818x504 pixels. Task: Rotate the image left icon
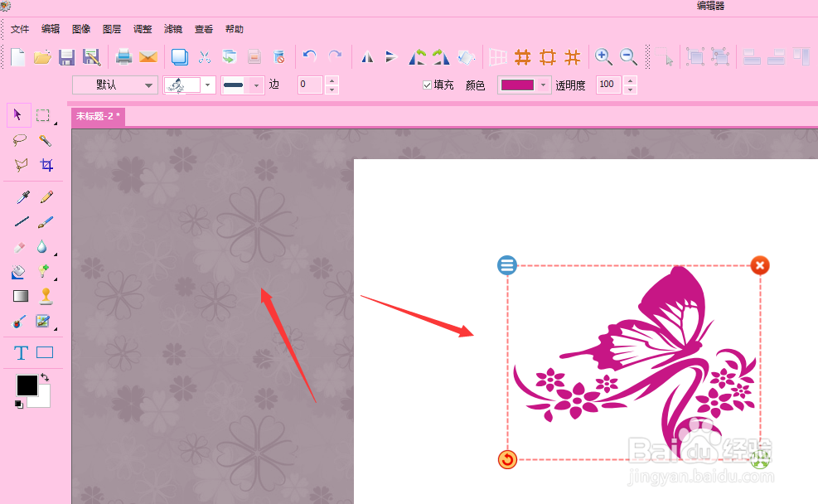(x=417, y=57)
